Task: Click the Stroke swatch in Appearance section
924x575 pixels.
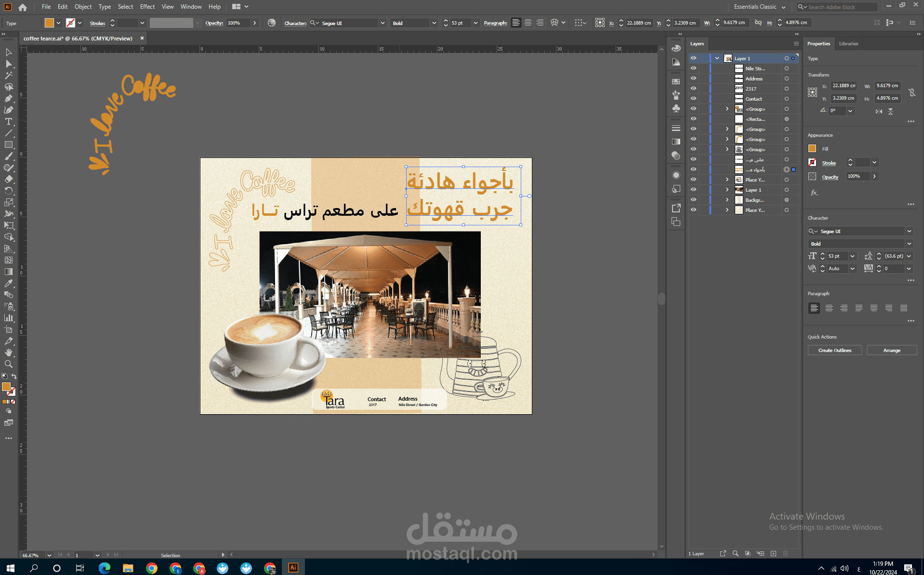Action: (813, 163)
